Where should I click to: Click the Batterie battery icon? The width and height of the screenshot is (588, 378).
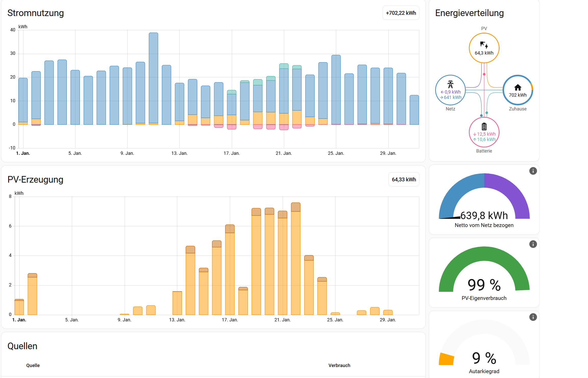[x=484, y=127]
